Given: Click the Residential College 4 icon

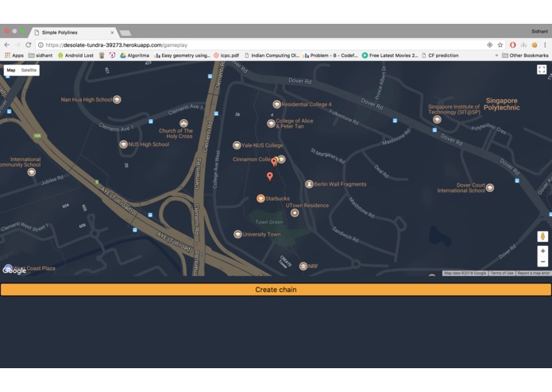Looking at the screenshot, I should click(x=276, y=105).
